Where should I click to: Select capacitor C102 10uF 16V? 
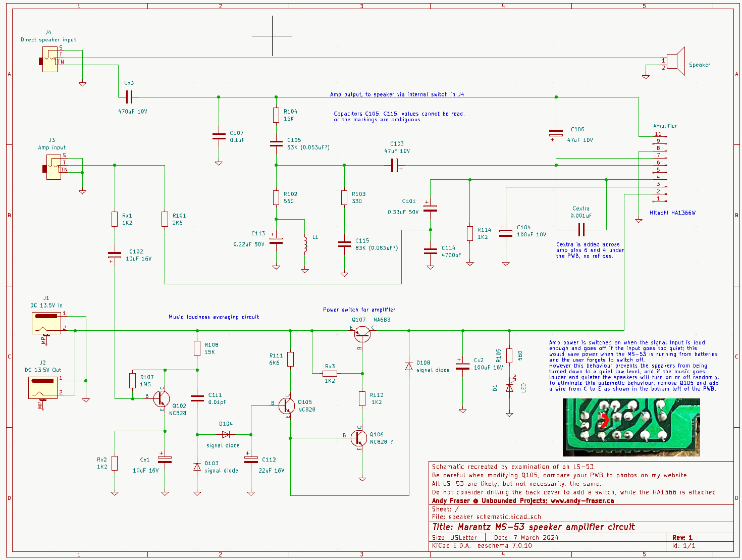[x=115, y=255]
